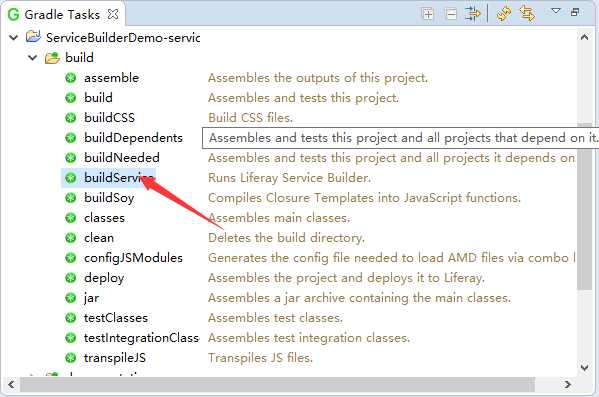Select the buildSoy task
Image resolution: width=599 pixels, height=397 pixels.
(x=109, y=198)
